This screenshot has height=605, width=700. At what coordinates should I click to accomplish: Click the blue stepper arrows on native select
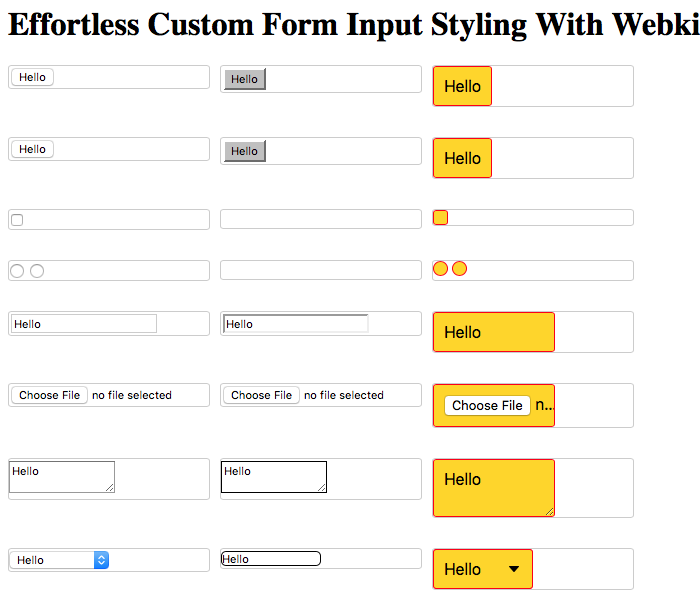coord(101,560)
